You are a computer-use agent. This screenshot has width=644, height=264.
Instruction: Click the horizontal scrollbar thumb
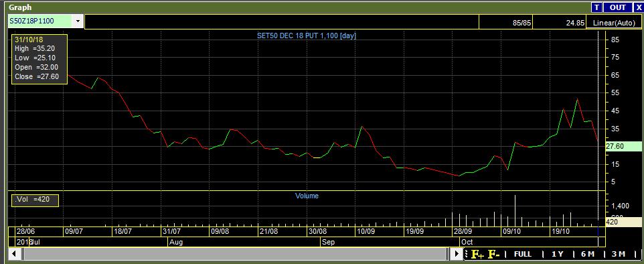click(236, 253)
